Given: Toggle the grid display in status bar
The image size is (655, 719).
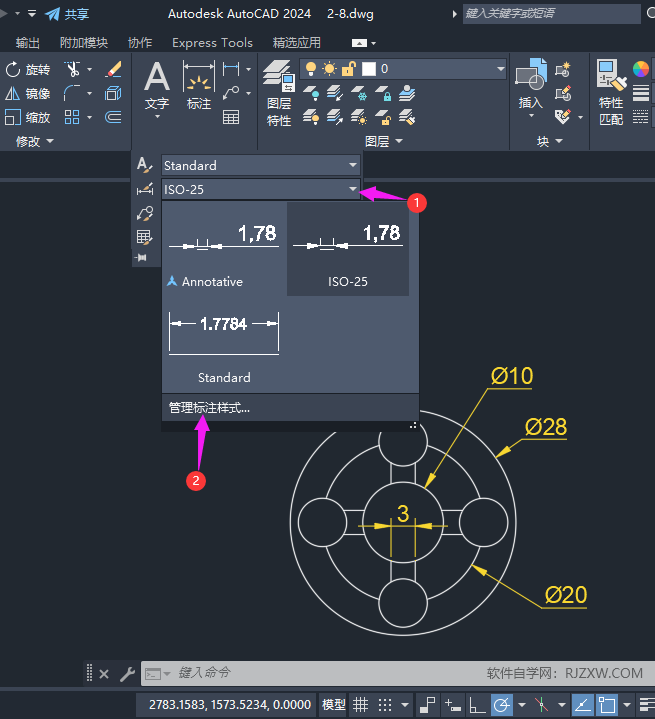Looking at the screenshot, I should (361, 704).
